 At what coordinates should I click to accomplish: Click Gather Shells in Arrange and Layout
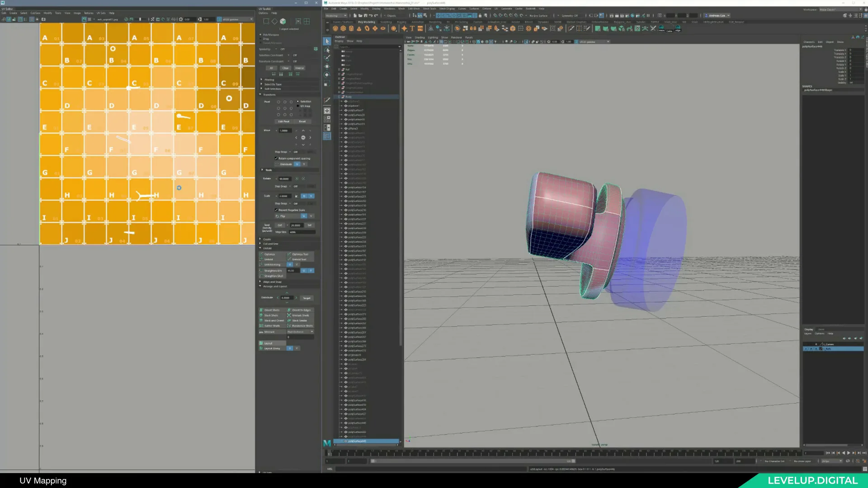[x=271, y=326]
